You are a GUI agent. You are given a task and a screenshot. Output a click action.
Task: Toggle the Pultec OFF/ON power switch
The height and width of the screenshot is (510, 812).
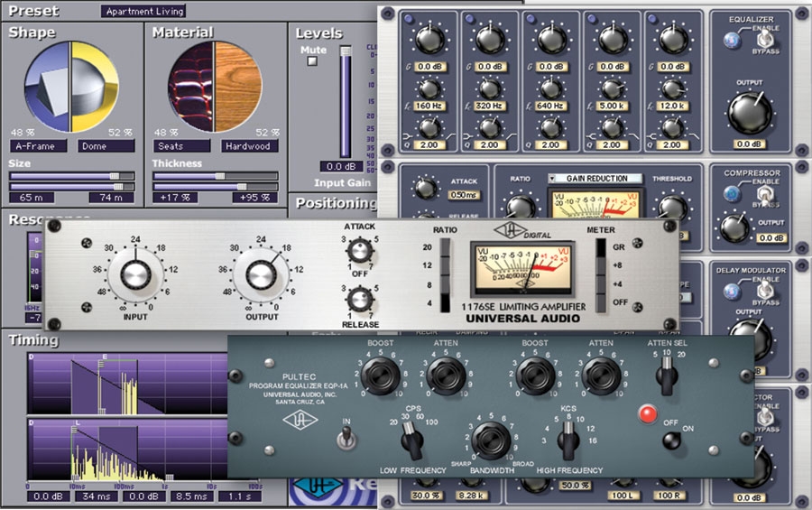pyautogui.click(x=671, y=440)
